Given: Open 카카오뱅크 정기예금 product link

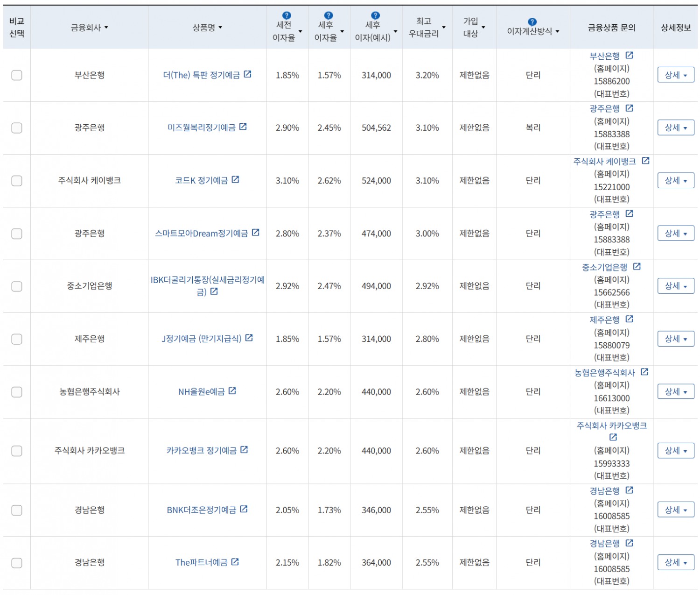Looking at the screenshot, I should [202, 451].
